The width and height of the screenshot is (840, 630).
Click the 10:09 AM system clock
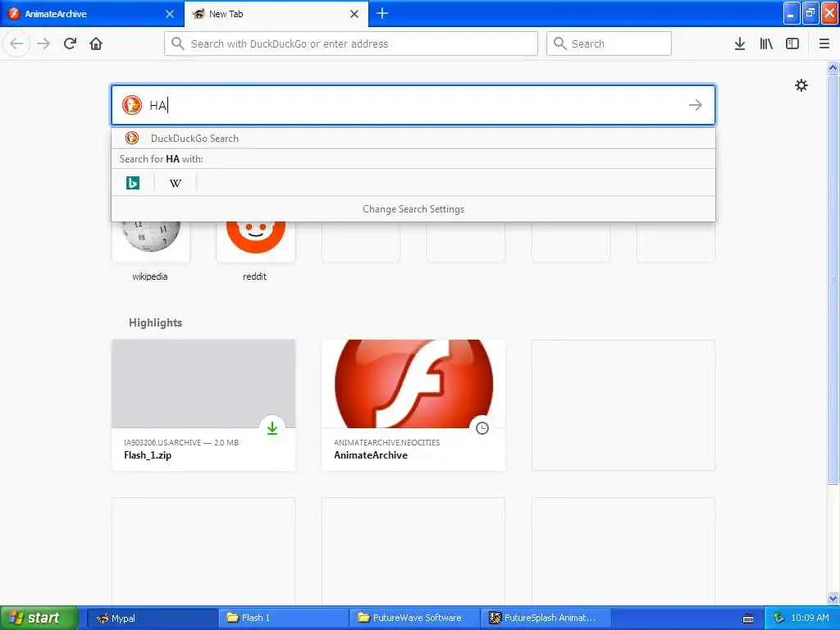pyautogui.click(x=810, y=618)
